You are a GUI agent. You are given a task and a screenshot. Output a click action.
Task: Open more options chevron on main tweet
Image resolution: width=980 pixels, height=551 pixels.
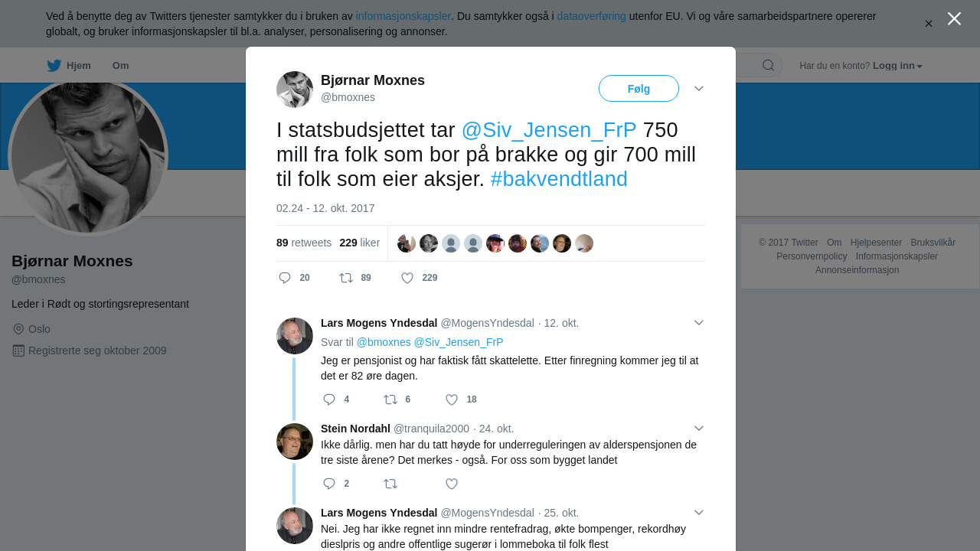pos(699,89)
